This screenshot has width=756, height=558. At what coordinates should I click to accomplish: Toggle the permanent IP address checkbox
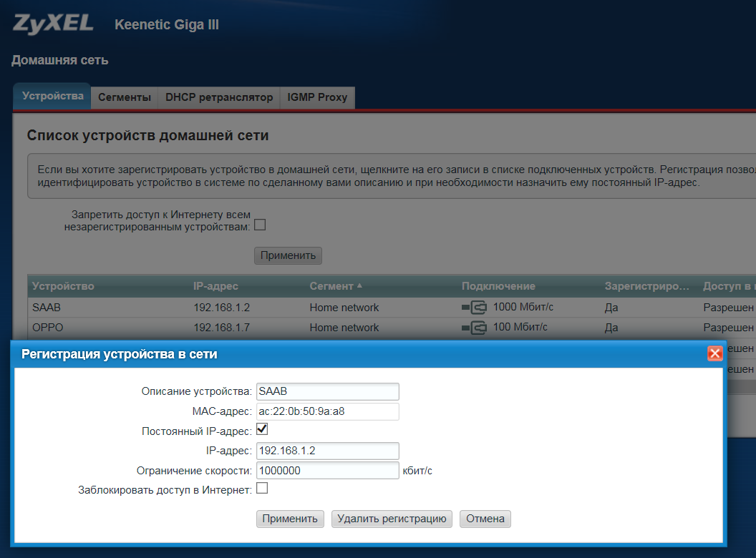[x=262, y=429]
